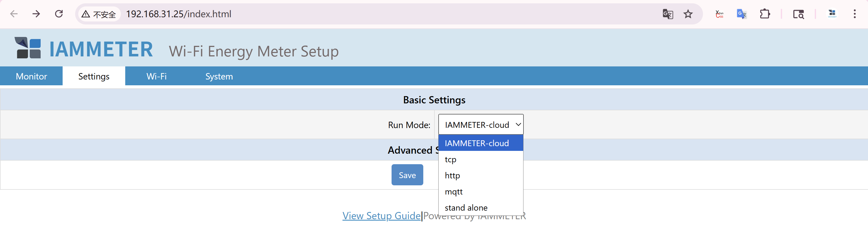Choose mqtt run mode option
Image resolution: width=868 pixels, height=242 pixels.
tap(454, 192)
